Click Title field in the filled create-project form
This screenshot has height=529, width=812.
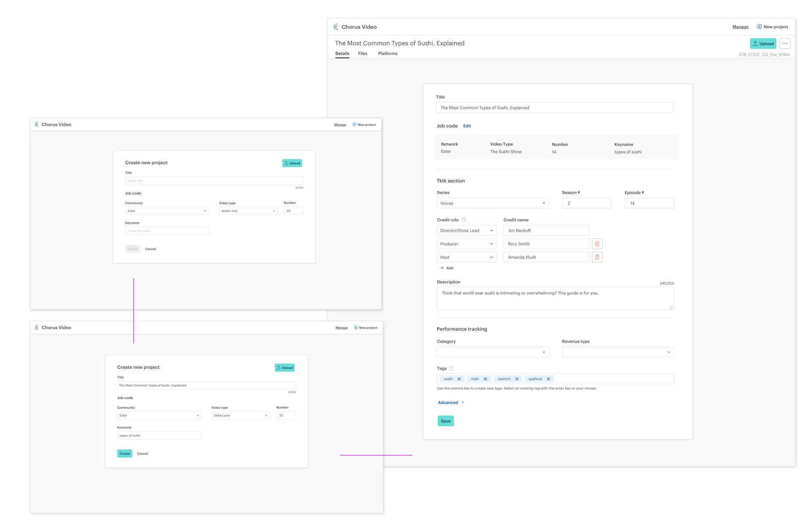point(207,385)
